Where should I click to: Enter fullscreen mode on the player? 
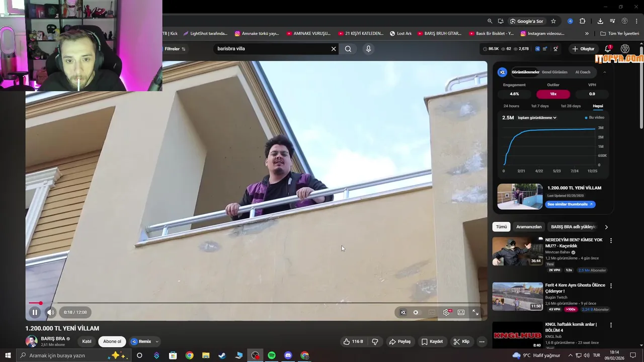475,312
